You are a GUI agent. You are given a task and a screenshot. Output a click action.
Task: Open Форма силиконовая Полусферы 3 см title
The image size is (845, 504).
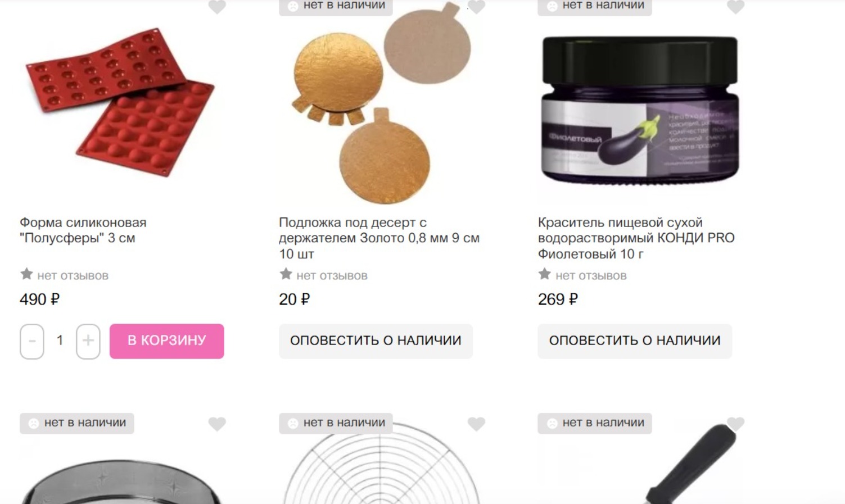[83, 230]
